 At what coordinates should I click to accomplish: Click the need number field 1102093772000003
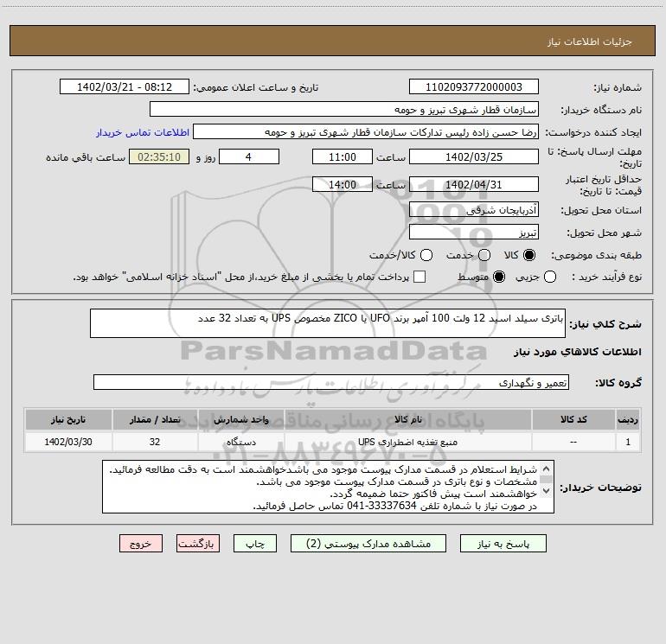coord(474,86)
